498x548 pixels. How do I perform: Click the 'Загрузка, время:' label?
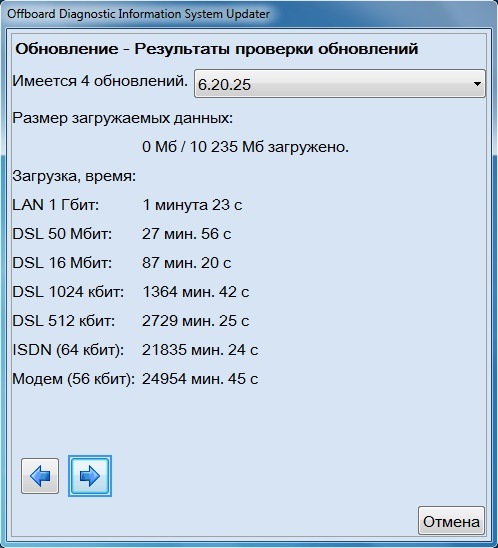click(x=74, y=176)
